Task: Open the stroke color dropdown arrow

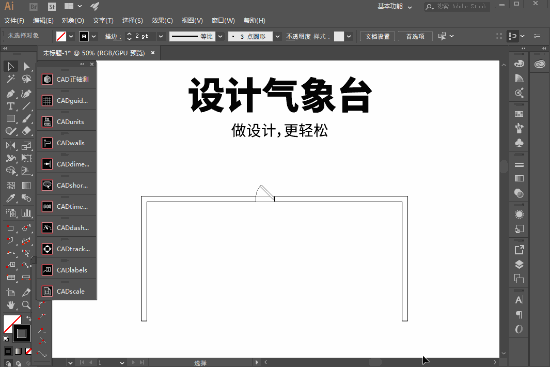Action: pyautogui.click(x=94, y=36)
